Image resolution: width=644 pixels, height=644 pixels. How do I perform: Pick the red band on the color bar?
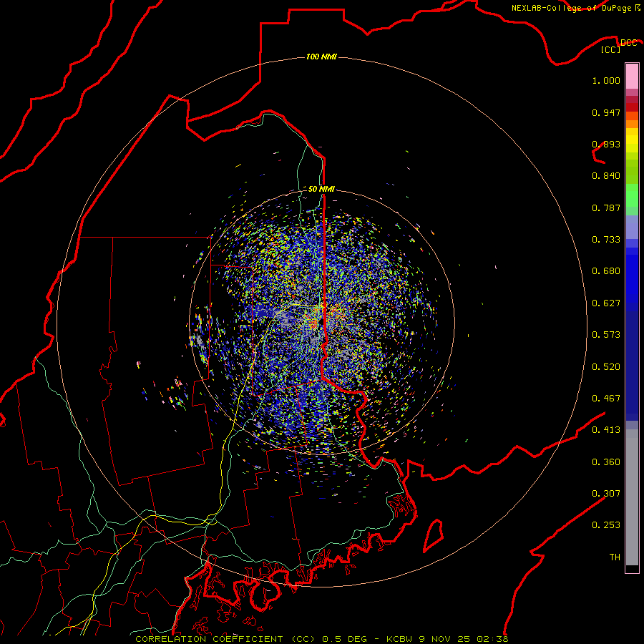632,107
